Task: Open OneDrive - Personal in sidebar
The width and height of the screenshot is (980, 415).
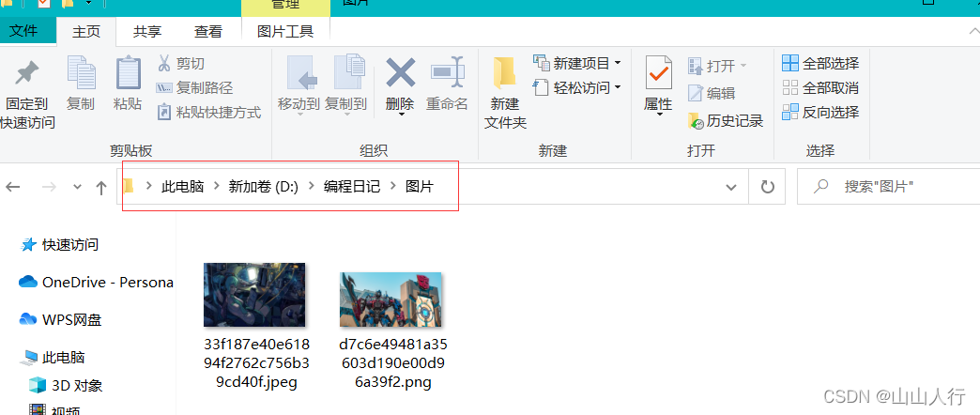Action: (x=97, y=283)
